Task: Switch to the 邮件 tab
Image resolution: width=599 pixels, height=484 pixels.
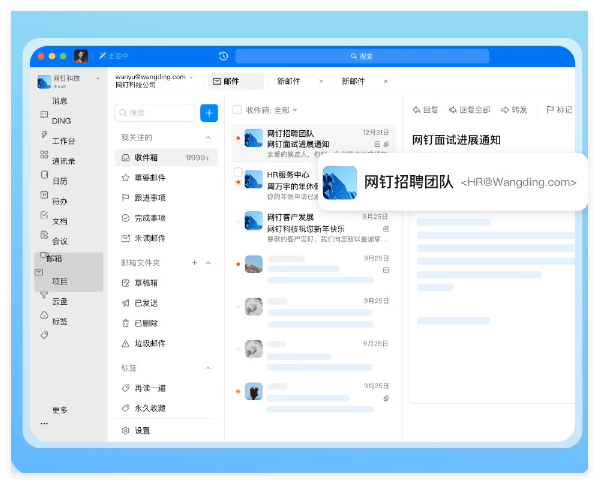Action: tap(236, 81)
